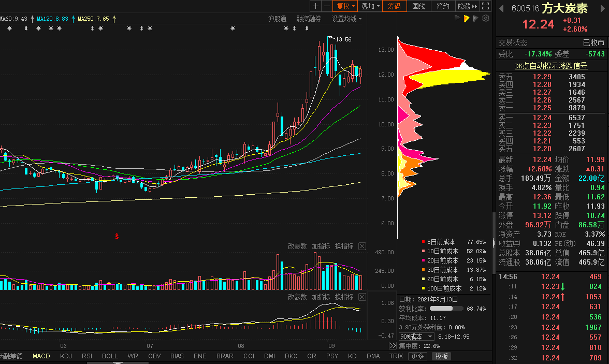The height and width of the screenshot is (364, 609).
Task: Switch to the KDJ indicator tab
Action: (x=66, y=356)
